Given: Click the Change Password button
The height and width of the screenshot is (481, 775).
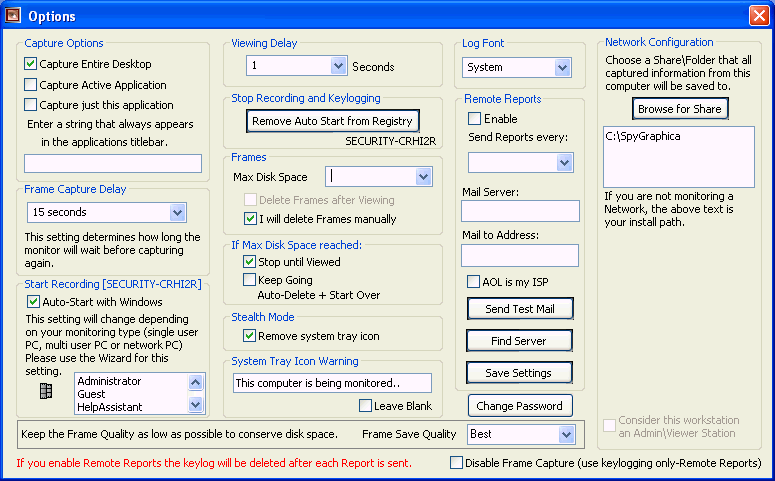Looking at the screenshot, I should (x=519, y=406).
